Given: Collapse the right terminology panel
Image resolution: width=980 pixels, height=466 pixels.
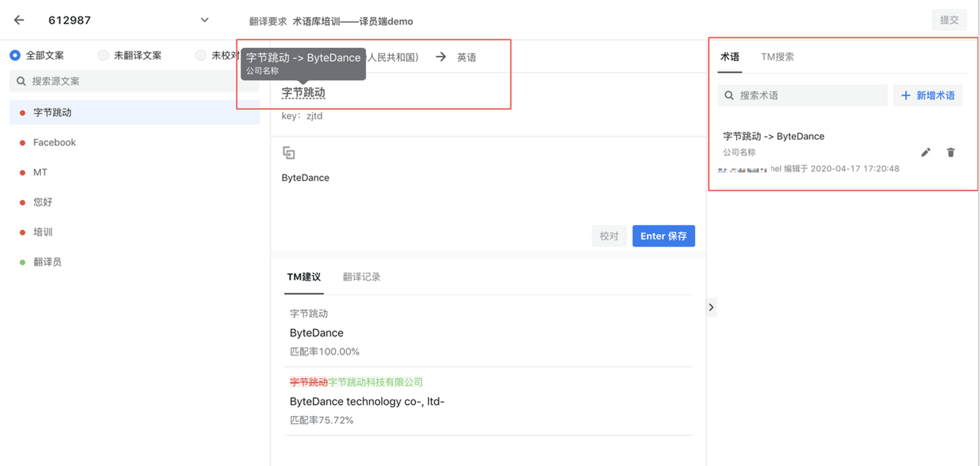Looking at the screenshot, I should [711, 308].
